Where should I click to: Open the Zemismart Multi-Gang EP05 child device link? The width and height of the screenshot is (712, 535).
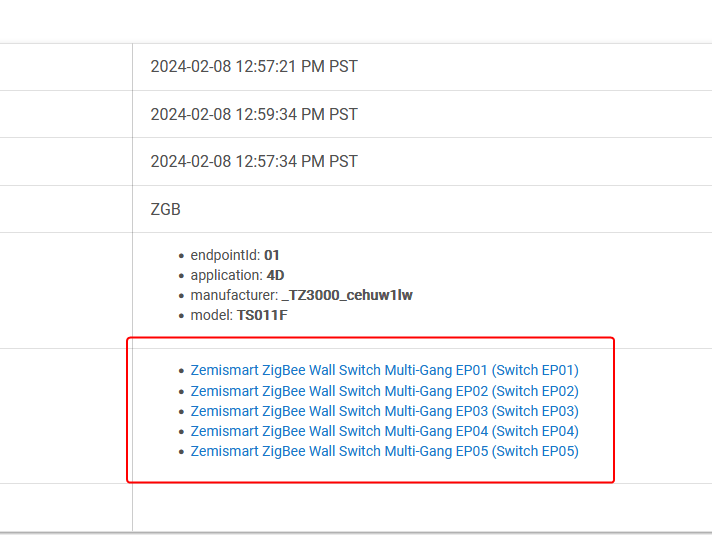[x=384, y=451]
